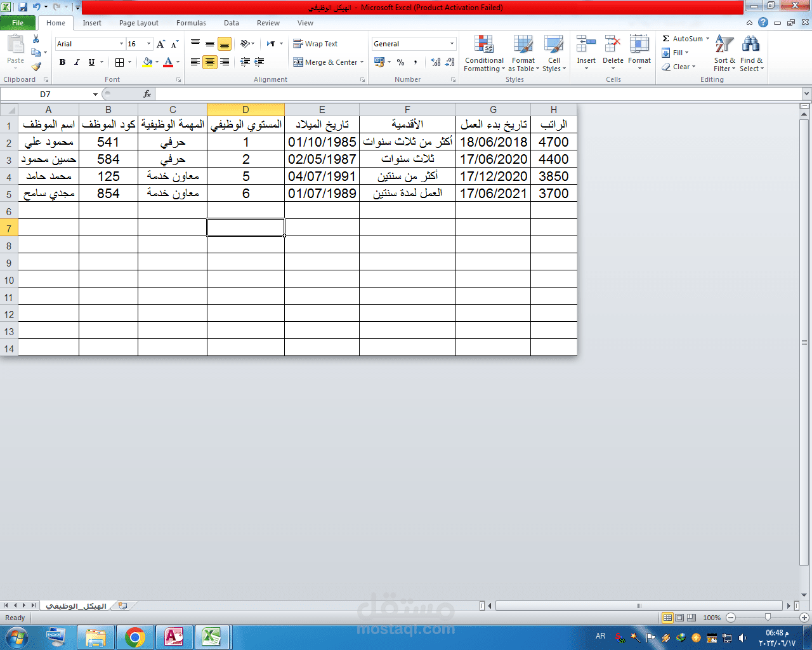Save the workbook from Quick Access toolbar
The width and height of the screenshot is (812, 650).
[23, 7]
